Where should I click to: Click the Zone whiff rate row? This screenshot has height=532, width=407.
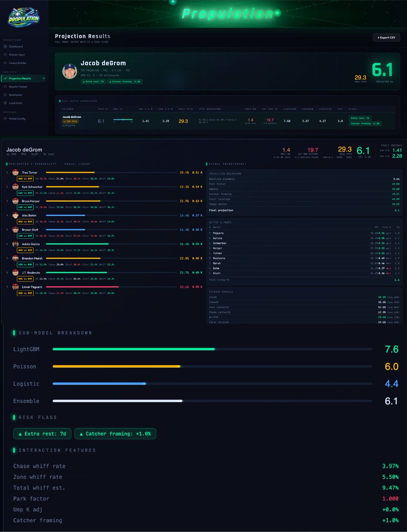[x=206, y=477]
